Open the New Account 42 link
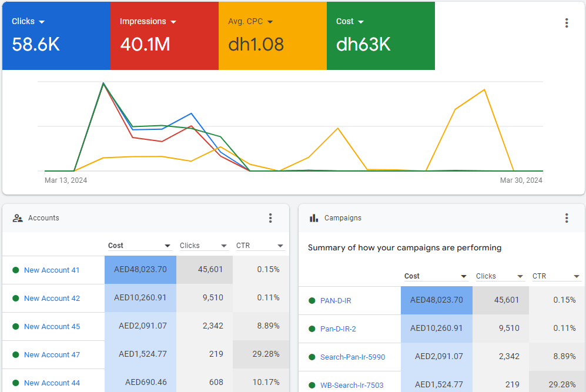586x392 pixels. pyautogui.click(x=52, y=299)
